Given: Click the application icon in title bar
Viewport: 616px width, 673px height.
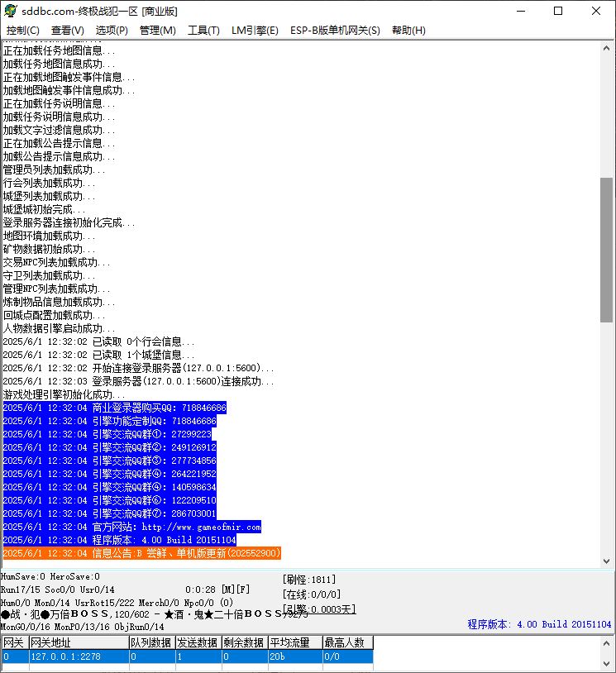Looking at the screenshot, I should [10, 11].
